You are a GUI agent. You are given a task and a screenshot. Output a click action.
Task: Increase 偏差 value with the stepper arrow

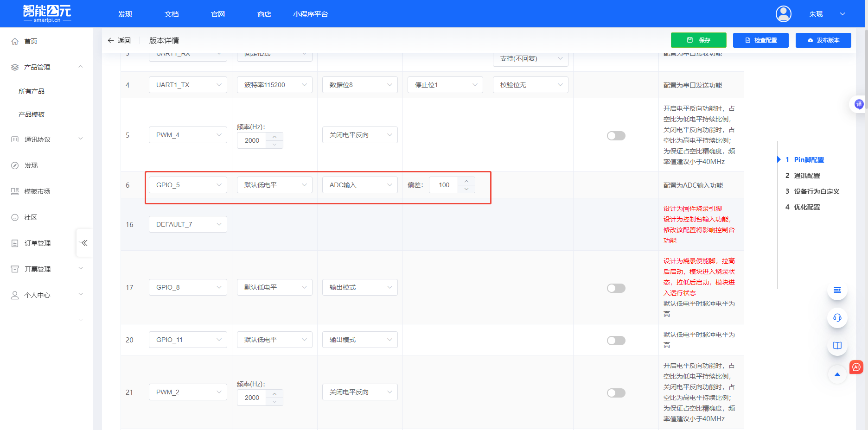pyautogui.click(x=466, y=182)
